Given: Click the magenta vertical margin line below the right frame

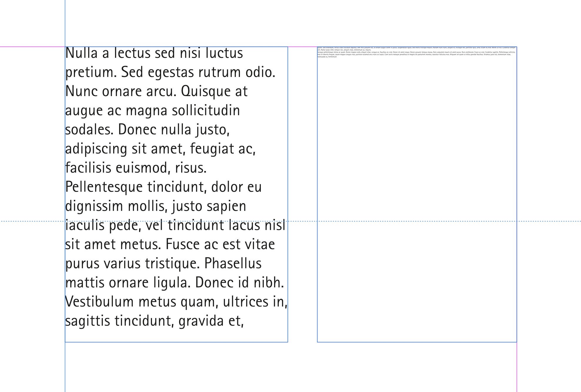Looking at the screenshot, I should (517, 367).
